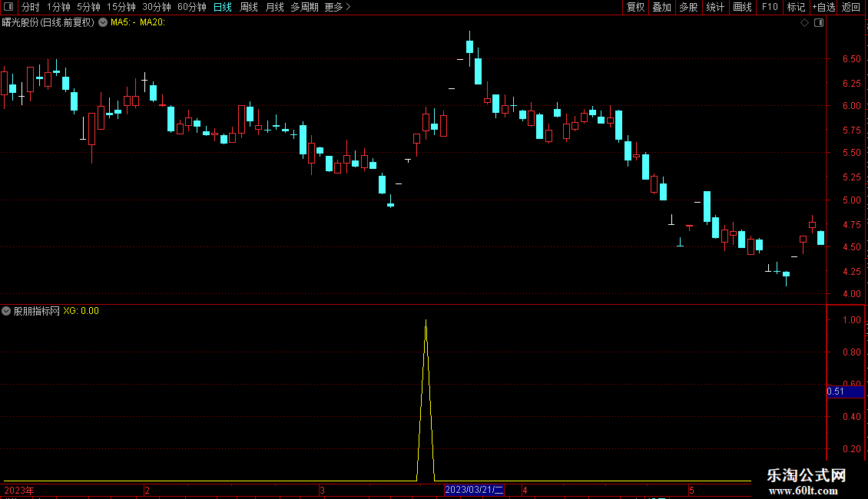Open the 多周期 multi-period view
Viewport: 868px width, 499px height.
pos(304,7)
